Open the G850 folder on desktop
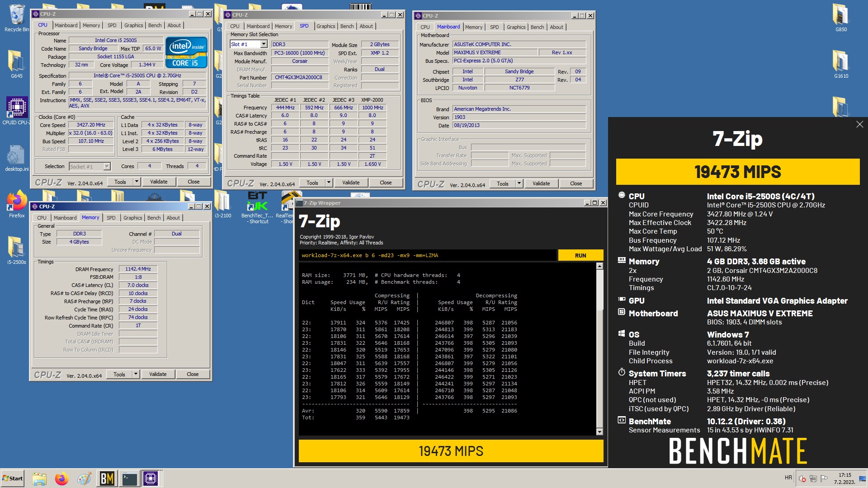This screenshot has height=488, width=868. pyautogui.click(x=841, y=18)
